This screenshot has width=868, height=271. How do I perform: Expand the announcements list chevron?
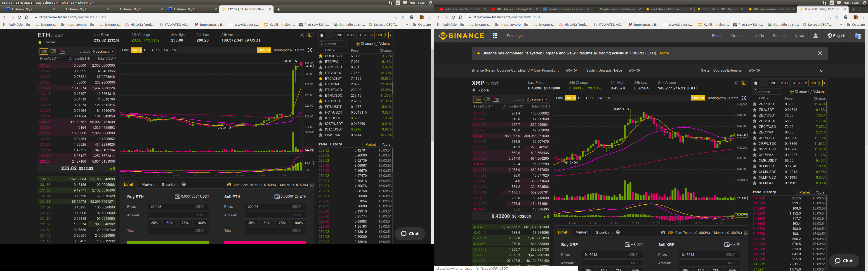(x=821, y=71)
